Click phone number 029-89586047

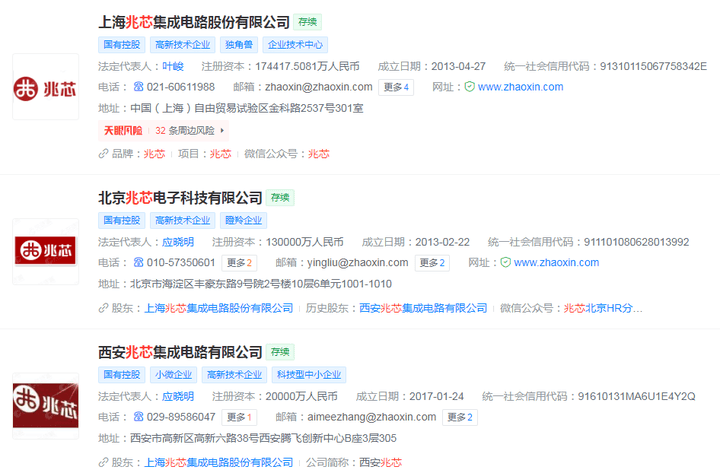(181, 417)
